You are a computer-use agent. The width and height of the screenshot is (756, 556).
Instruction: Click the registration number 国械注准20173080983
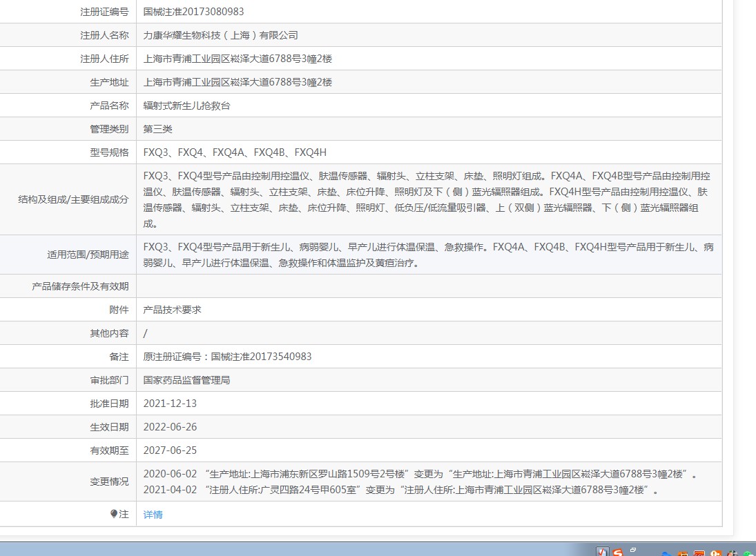pyautogui.click(x=193, y=12)
